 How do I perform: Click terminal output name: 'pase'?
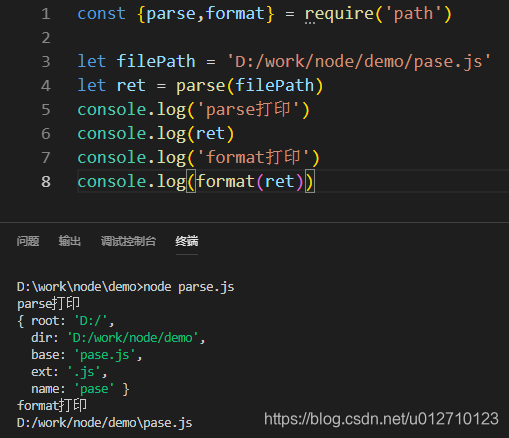coord(73,389)
